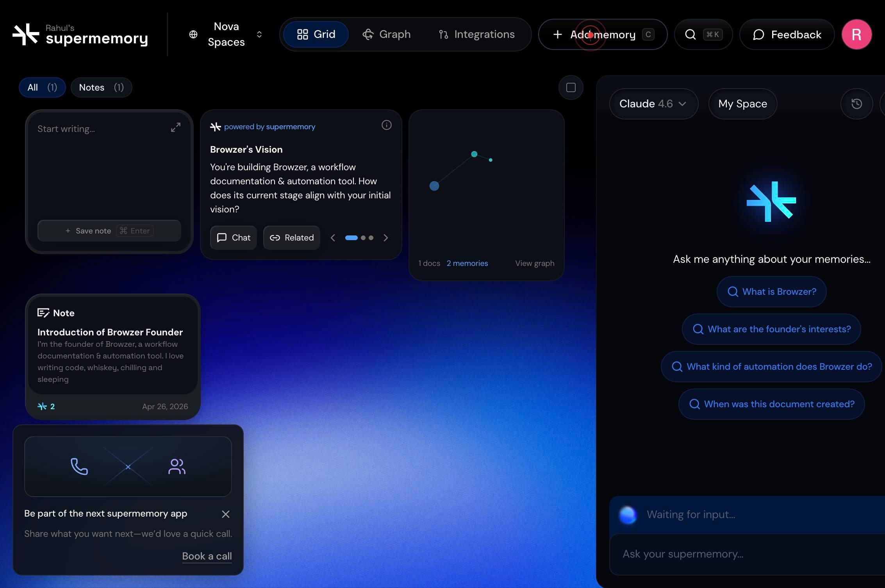Open the Claude 4.6 model dropdown
This screenshot has width=885, height=588.
pos(653,104)
